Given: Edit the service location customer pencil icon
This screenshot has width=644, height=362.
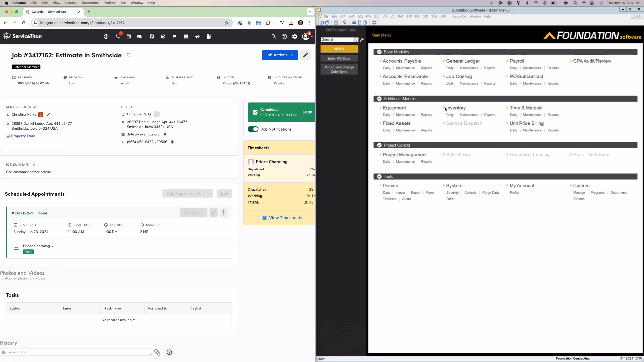Looking at the screenshot, I should [x=48, y=115].
